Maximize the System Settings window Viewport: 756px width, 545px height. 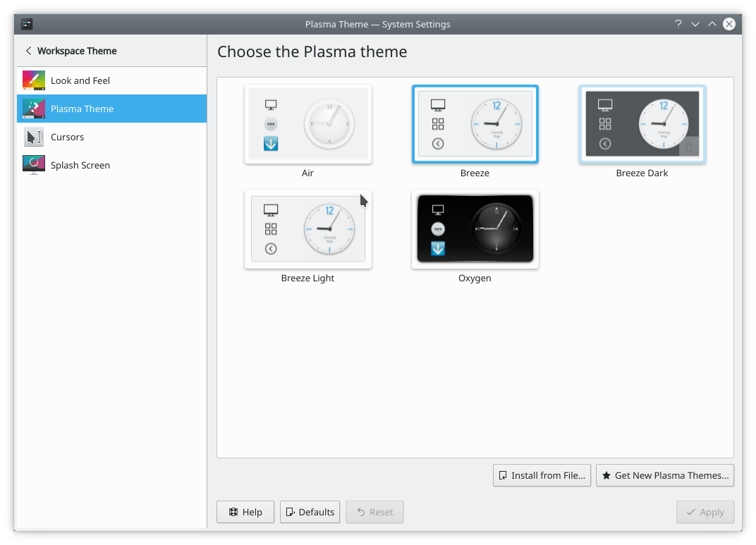(712, 24)
